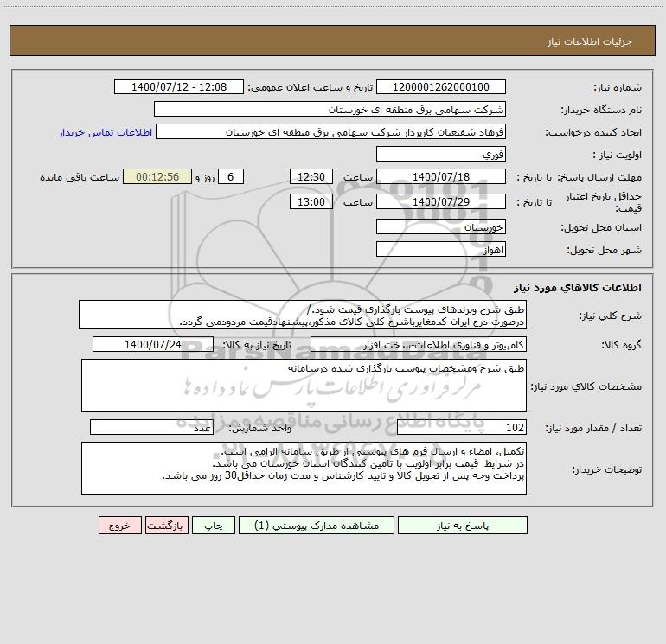Click the label تاریخ نیاز به کالا

257,345
